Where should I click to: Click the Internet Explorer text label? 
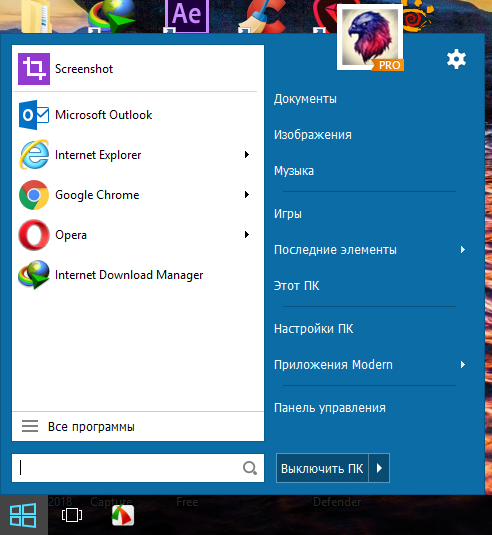pos(98,155)
